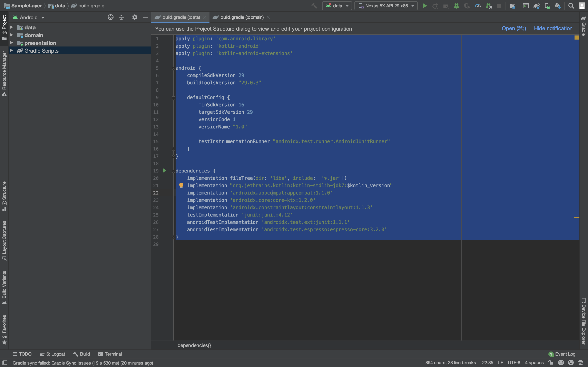Open the data run configuration dropdown
The image size is (588, 367).
[337, 6]
